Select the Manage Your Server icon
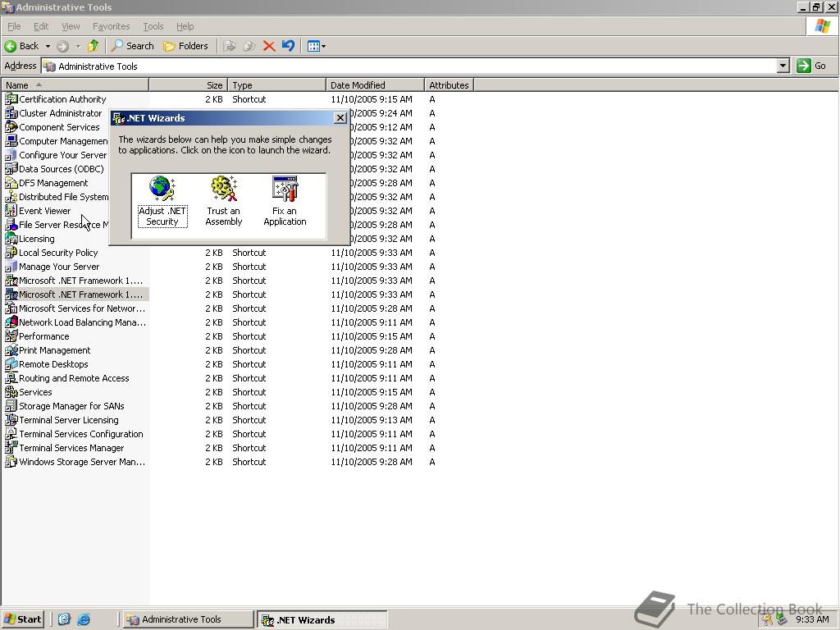Viewport: 840px width, 630px height. point(11,267)
